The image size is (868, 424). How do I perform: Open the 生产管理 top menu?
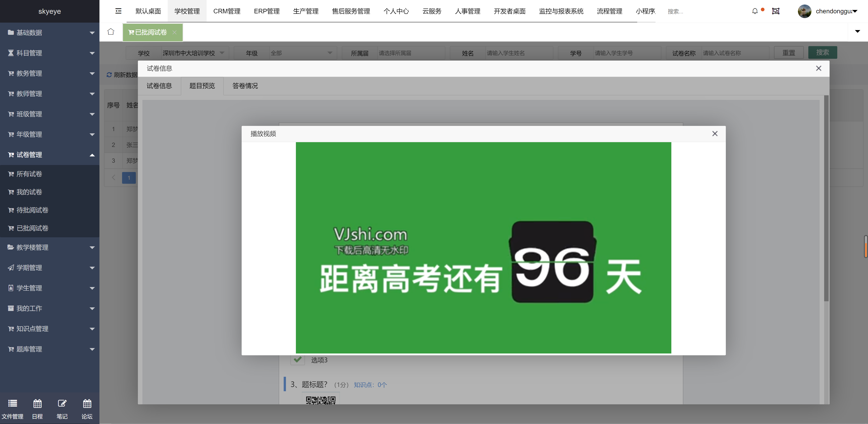click(x=306, y=11)
